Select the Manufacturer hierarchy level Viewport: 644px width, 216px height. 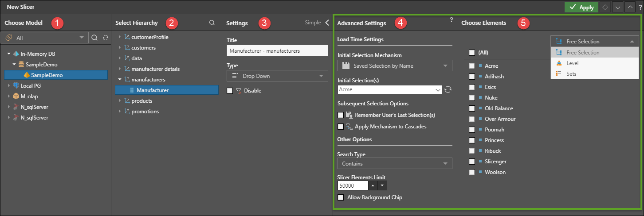pyautogui.click(x=152, y=90)
